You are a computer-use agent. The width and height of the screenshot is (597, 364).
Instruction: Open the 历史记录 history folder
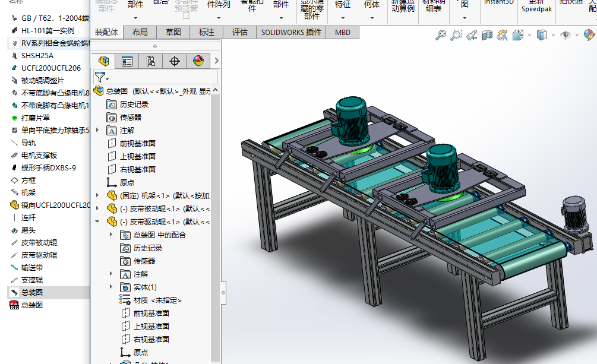(134, 104)
